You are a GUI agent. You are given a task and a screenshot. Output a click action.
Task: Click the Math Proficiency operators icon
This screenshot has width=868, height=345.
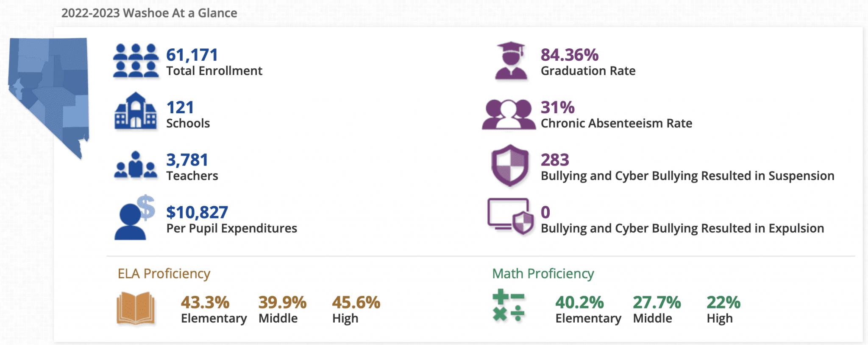[x=509, y=306]
